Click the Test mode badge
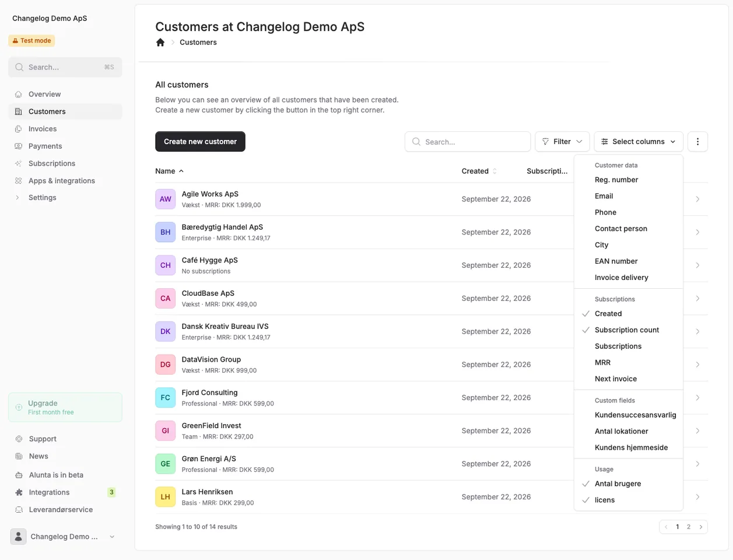The width and height of the screenshot is (733, 560). tap(32, 41)
